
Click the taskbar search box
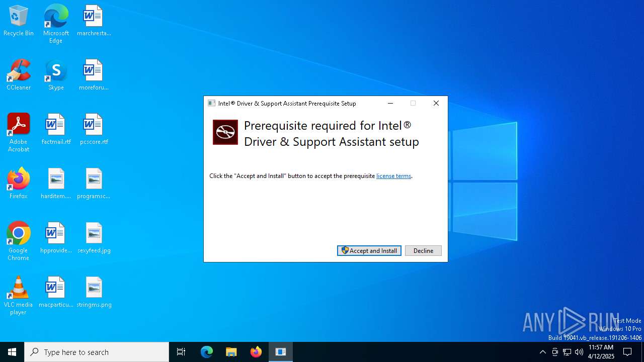(x=97, y=352)
